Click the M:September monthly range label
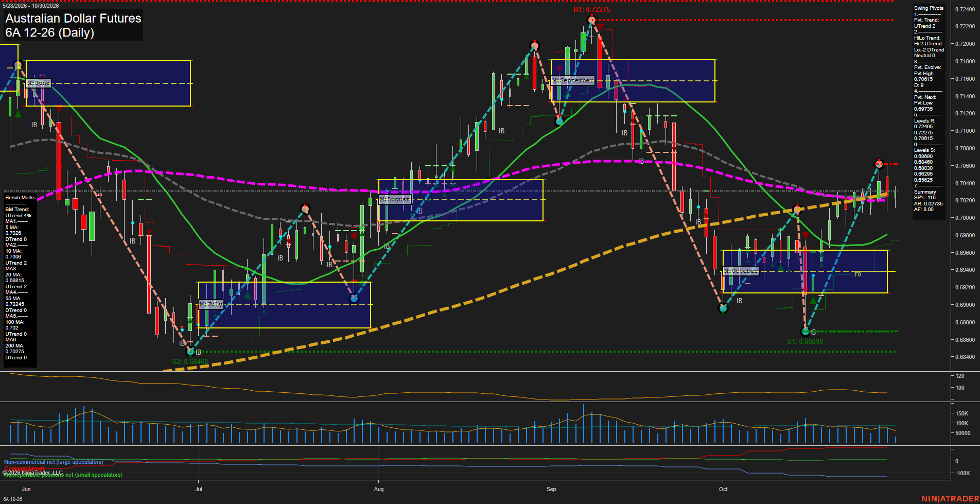Image resolution: width=980 pixels, height=504 pixels. click(573, 81)
